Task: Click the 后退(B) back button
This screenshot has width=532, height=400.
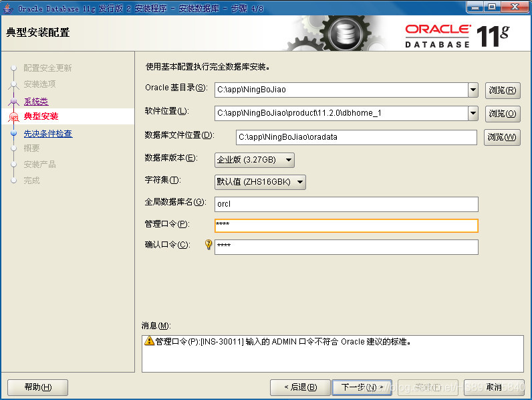Action: click(x=300, y=387)
